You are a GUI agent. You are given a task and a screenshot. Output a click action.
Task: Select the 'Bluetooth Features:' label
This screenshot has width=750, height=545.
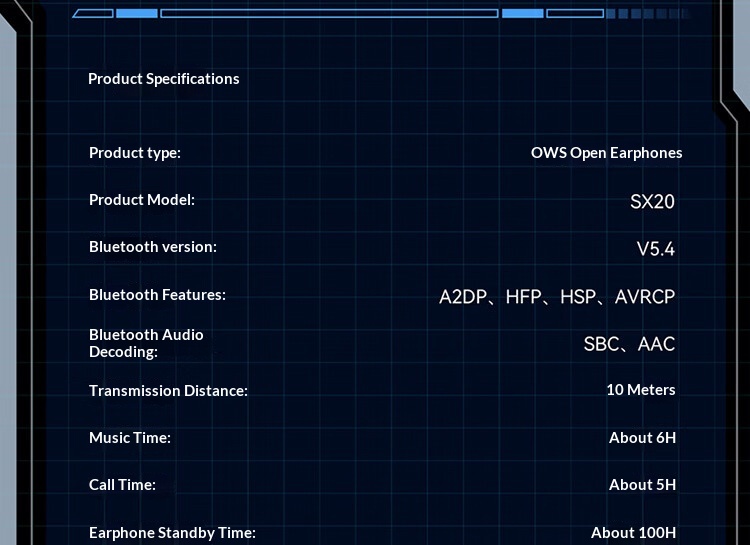click(157, 295)
